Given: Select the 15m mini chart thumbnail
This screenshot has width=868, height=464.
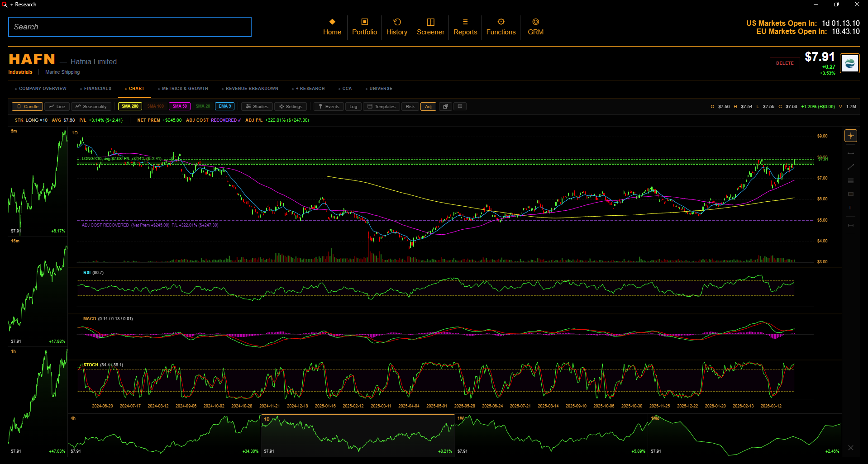Looking at the screenshot, I should tap(38, 292).
